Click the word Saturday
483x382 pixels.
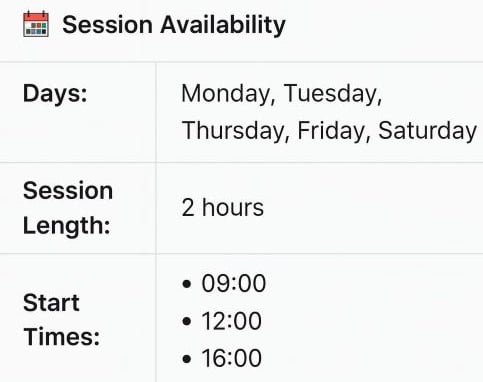pos(427,130)
